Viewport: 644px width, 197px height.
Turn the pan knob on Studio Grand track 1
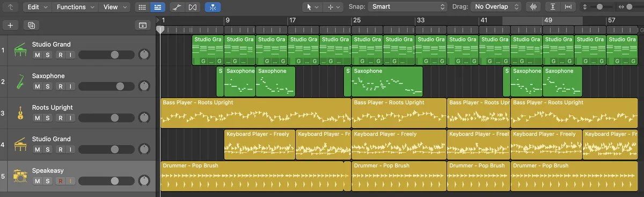click(x=144, y=55)
